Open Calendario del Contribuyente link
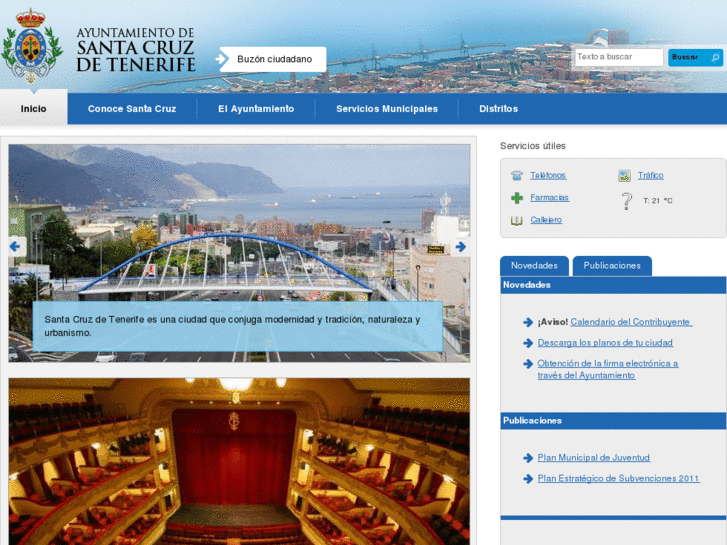This screenshot has width=727, height=545. [x=631, y=322]
